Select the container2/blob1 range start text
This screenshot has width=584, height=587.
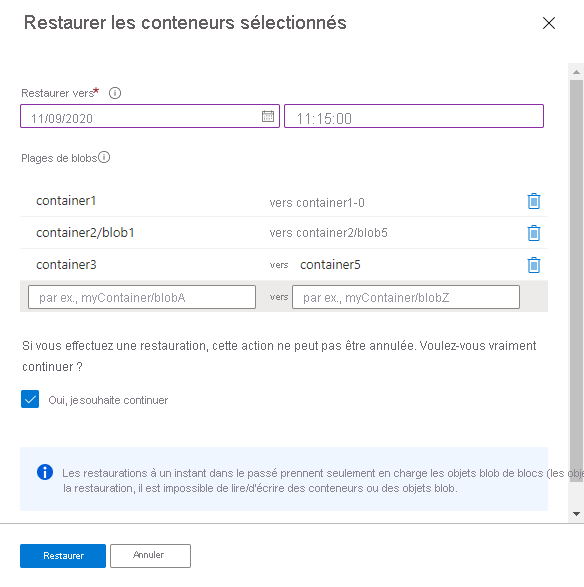(85, 233)
